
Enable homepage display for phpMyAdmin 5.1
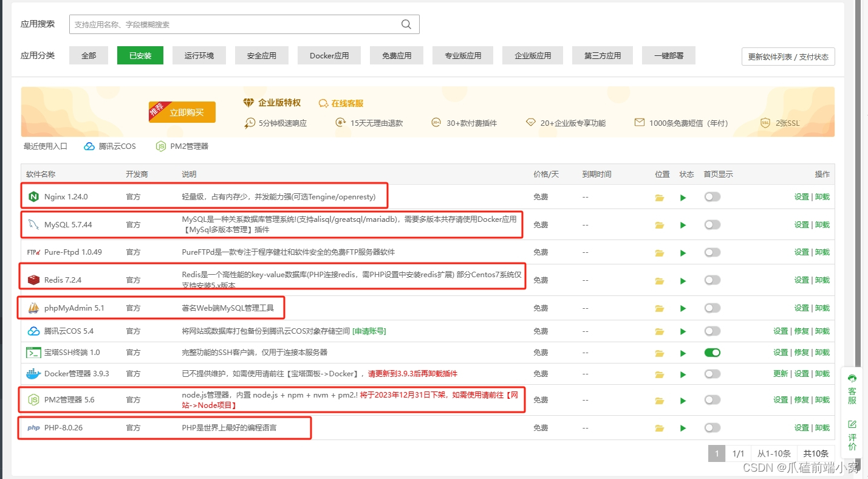point(712,308)
